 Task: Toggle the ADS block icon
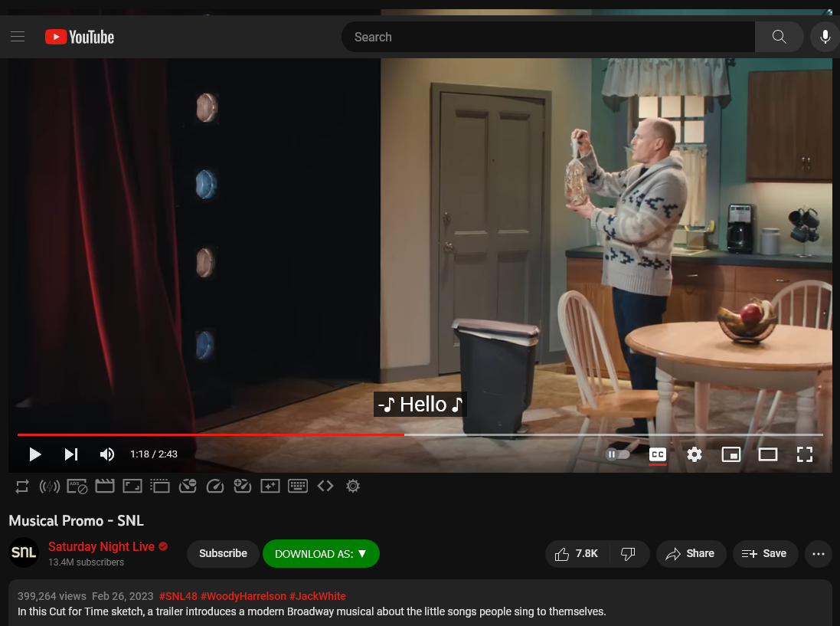[77, 486]
